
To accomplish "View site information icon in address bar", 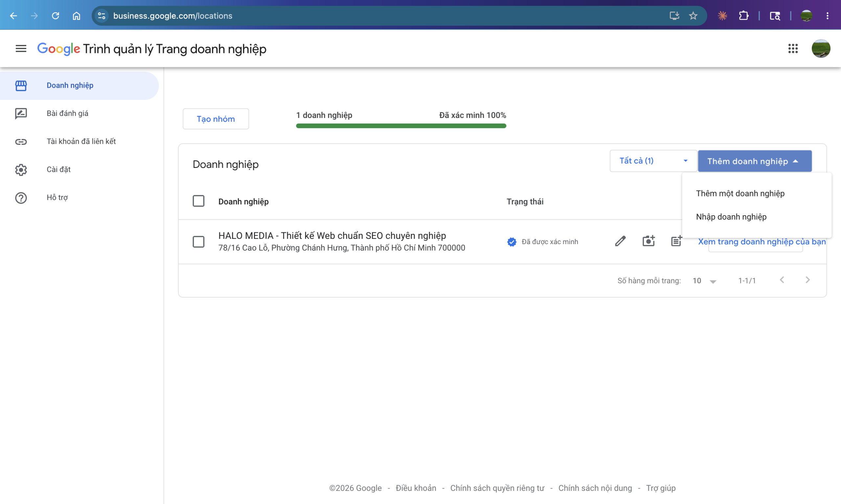I will point(101,16).
